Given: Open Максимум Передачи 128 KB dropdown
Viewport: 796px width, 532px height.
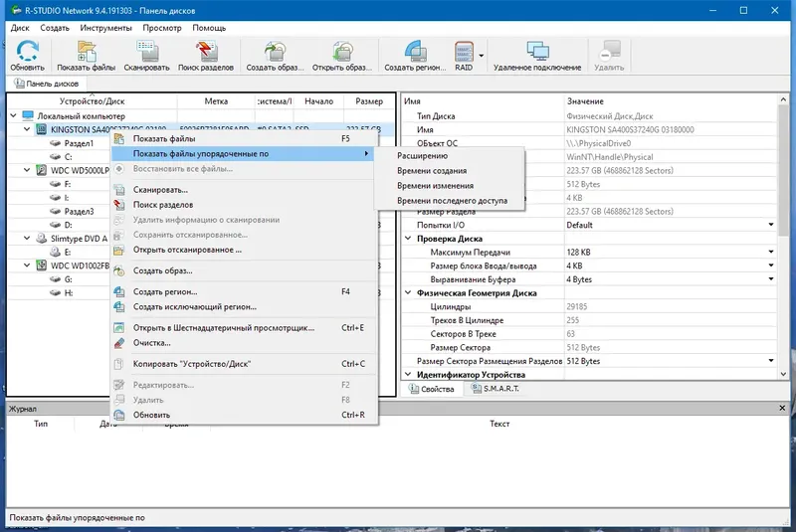Looking at the screenshot, I should coord(771,252).
